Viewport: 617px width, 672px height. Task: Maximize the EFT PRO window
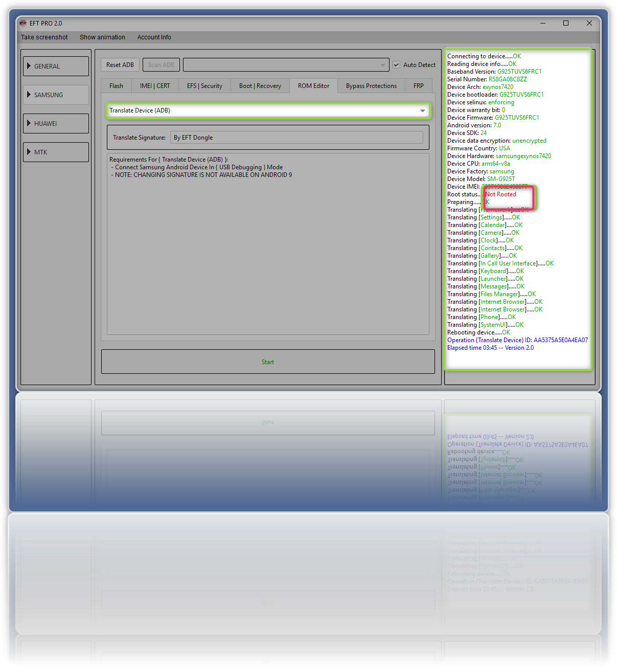coord(566,23)
